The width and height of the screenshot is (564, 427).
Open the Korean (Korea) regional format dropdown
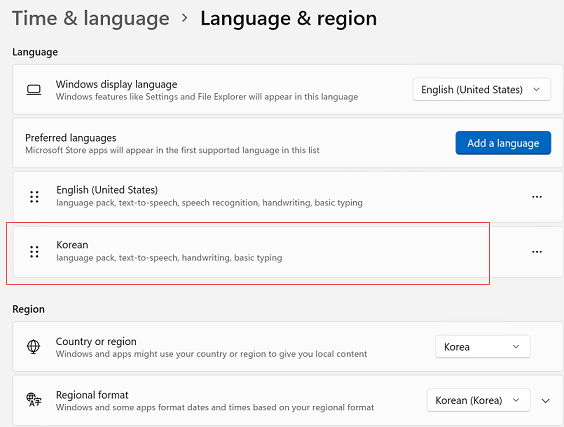click(478, 400)
